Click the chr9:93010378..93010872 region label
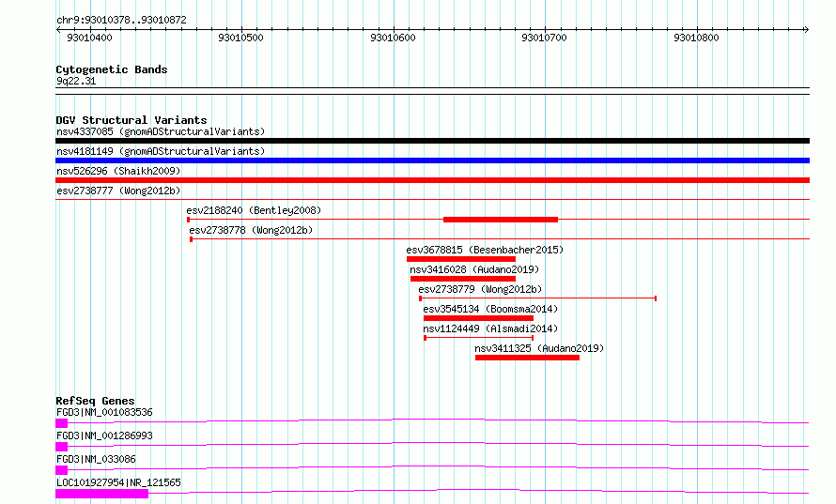 (x=121, y=20)
